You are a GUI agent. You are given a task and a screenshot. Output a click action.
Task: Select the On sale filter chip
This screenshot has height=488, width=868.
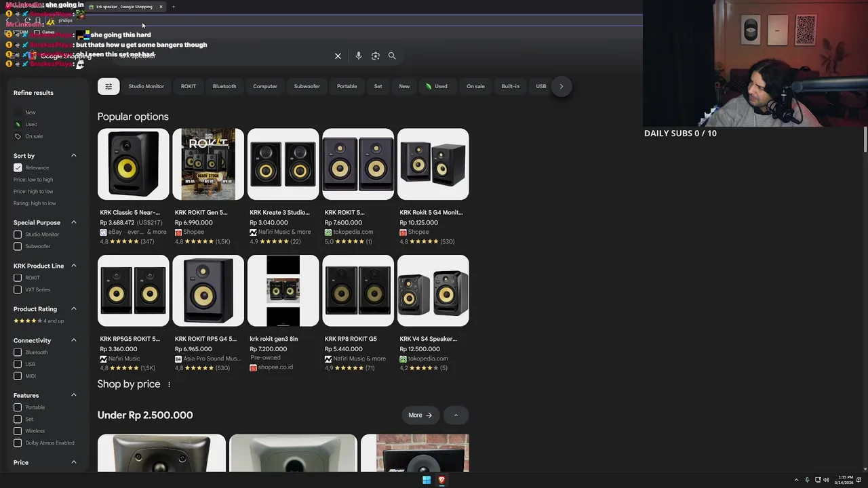click(x=475, y=86)
